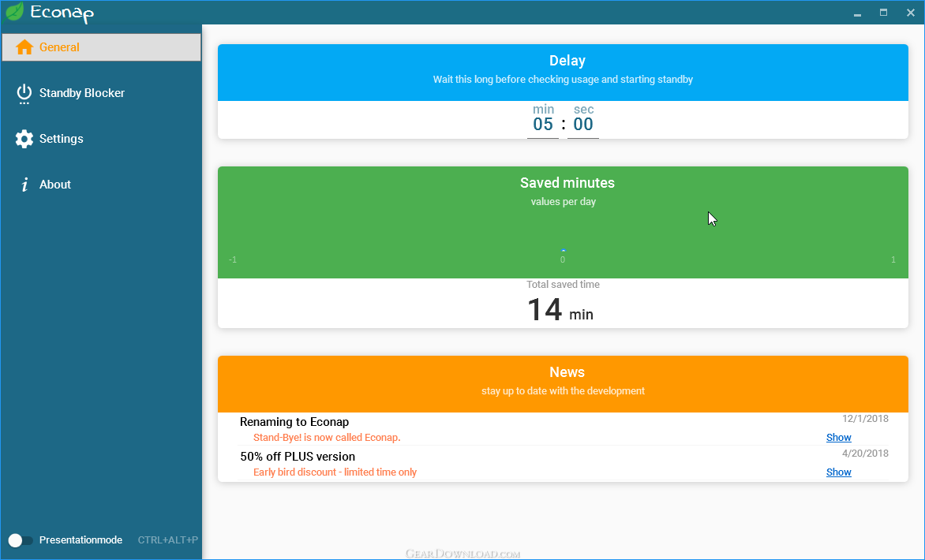Screen dimensions: 925x560
Task: Click the CTRL+ALT+P shortcut hint
Action: tap(168, 540)
